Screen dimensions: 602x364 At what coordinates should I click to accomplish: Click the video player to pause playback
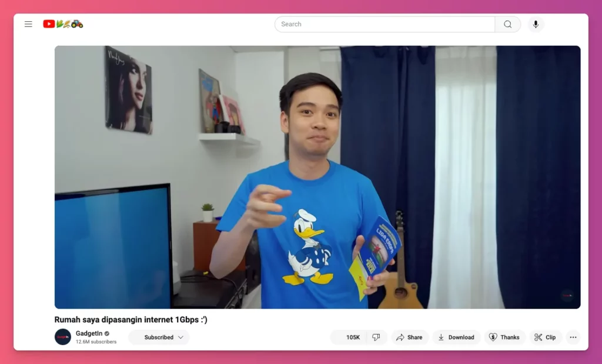click(317, 177)
